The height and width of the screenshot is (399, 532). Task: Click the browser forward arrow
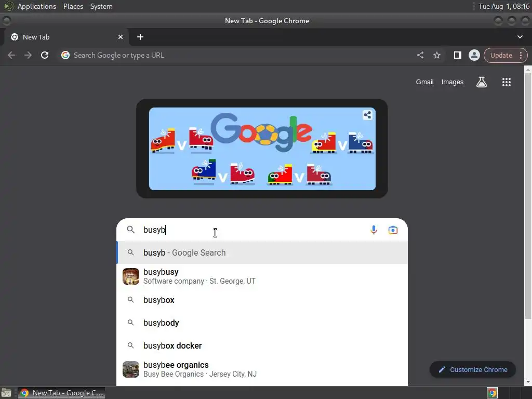(x=28, y=55)
